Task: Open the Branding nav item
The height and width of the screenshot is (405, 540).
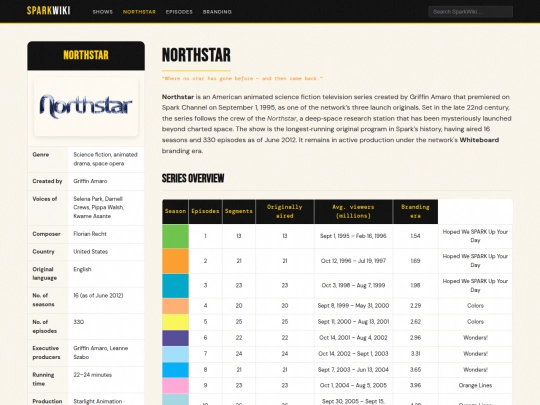Action: tap(217, 12)
